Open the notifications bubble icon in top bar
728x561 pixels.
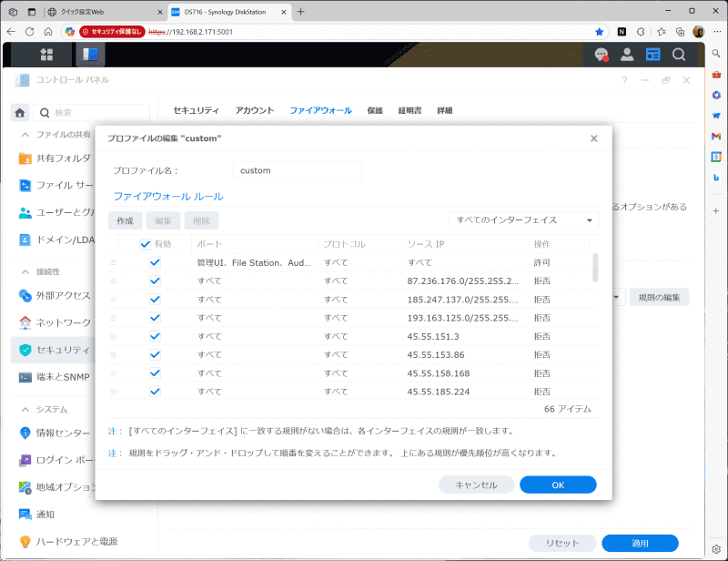(x=601, y=55)
